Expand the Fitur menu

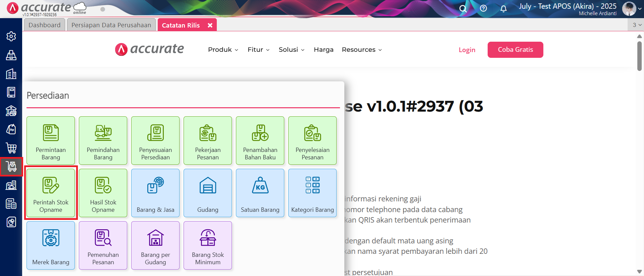pos(258,50)
